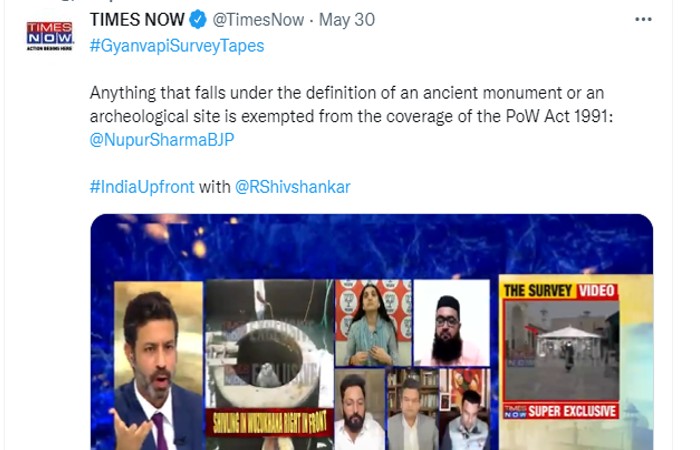Select the woman panelist's video tile
Screen dimensions: 700x450
click(x=372, y=322)
